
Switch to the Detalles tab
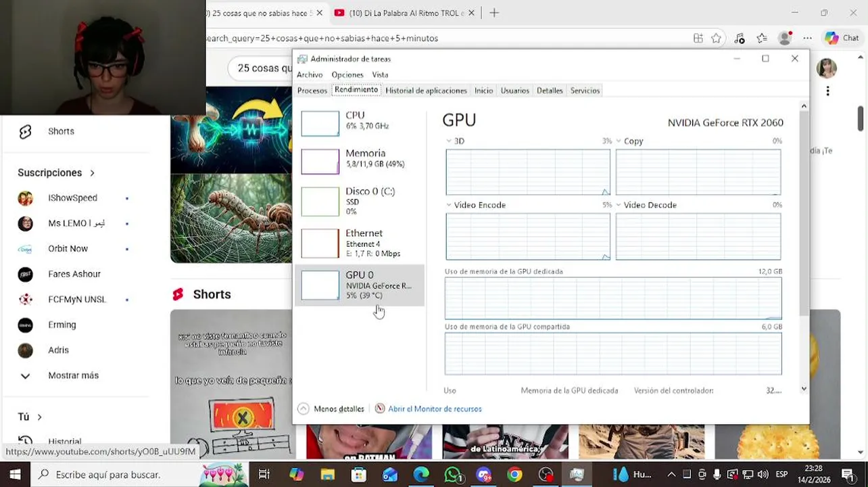(x=550, y=91)
